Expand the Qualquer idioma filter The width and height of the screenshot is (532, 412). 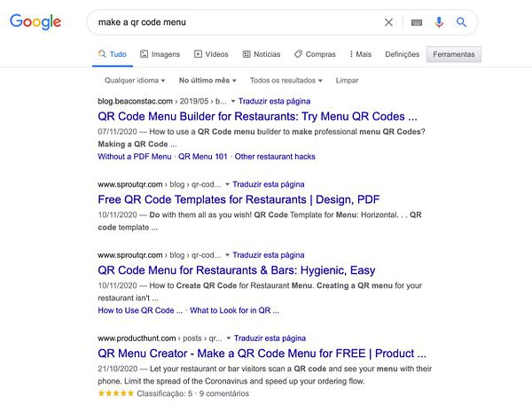point(135,80)
